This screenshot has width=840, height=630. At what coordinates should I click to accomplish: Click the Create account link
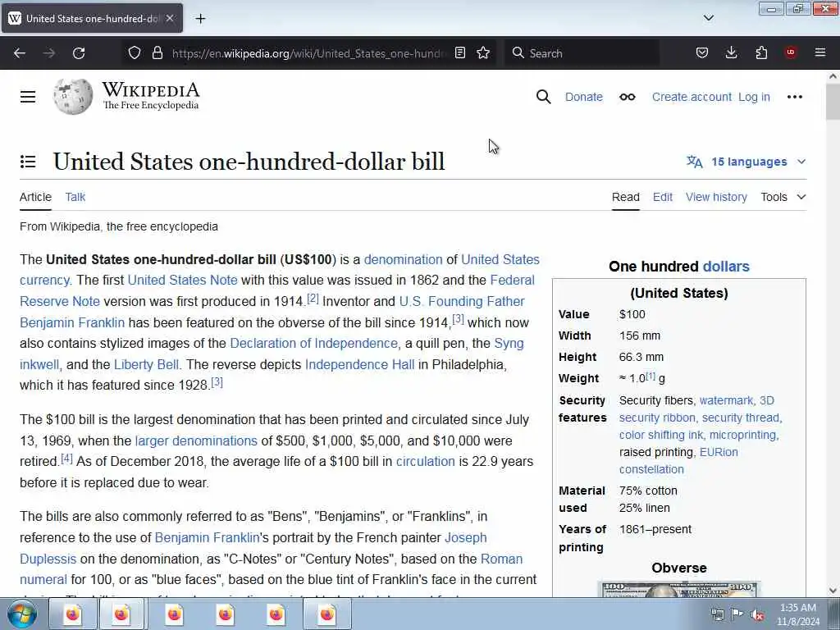click(692, 97)
